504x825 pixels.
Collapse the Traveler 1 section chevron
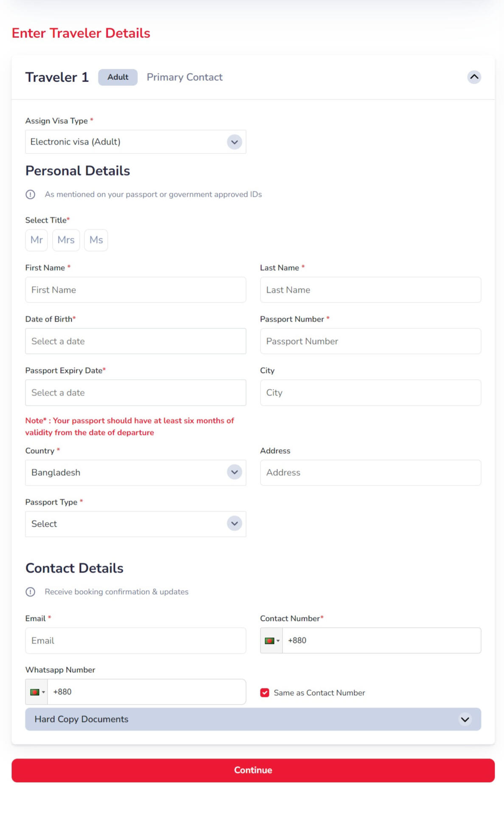coord(474,77)
